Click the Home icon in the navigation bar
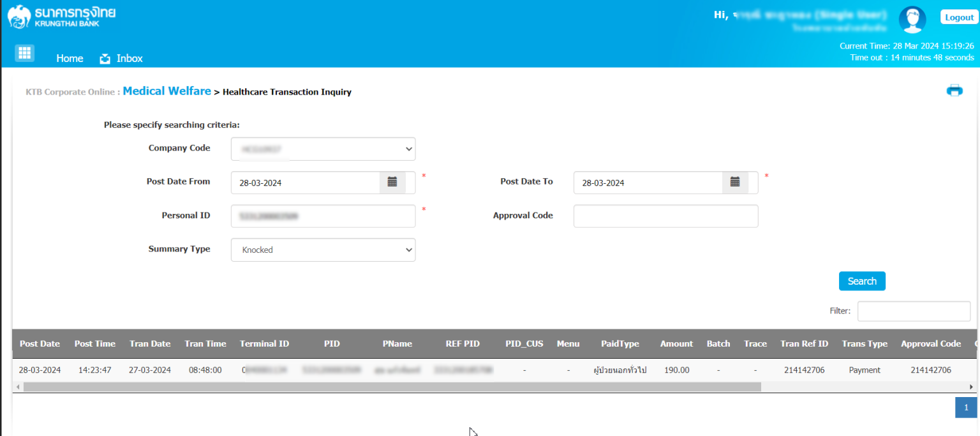The width and height of the screenshot is (980, 436). 70,58
